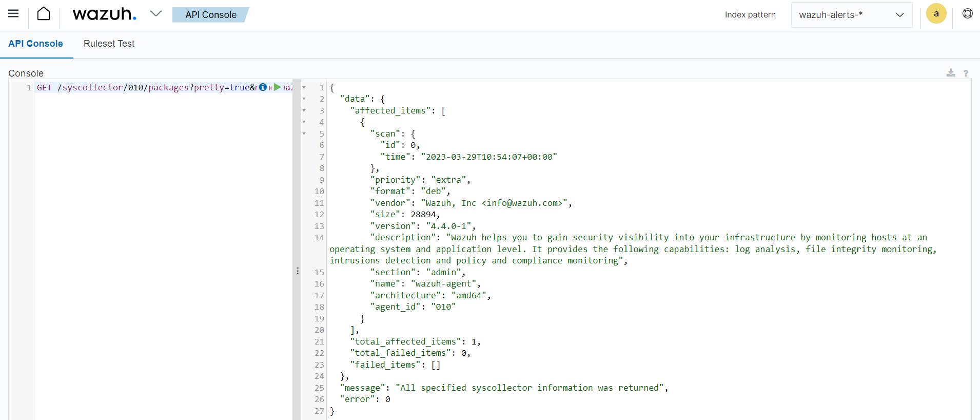Collapse the root object fold arrow on line 1
This screenshot has width=980, height=420.
tap(304, 87)
